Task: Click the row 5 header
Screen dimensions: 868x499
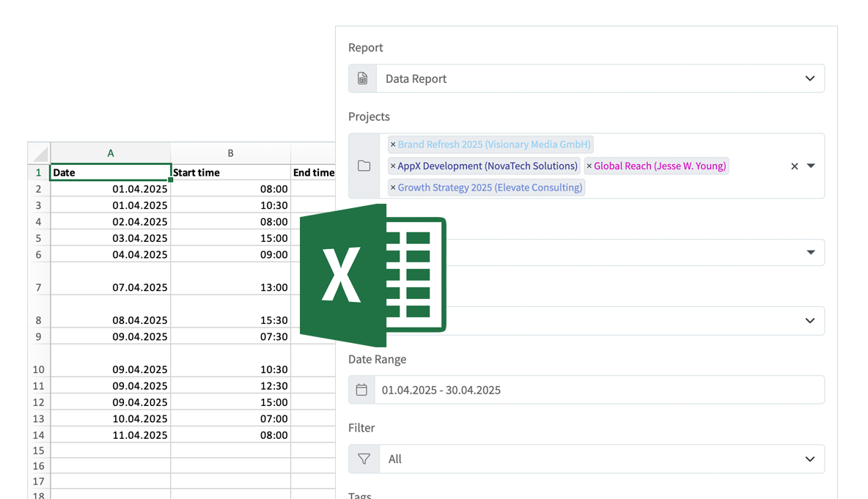Action: (38, 237)
